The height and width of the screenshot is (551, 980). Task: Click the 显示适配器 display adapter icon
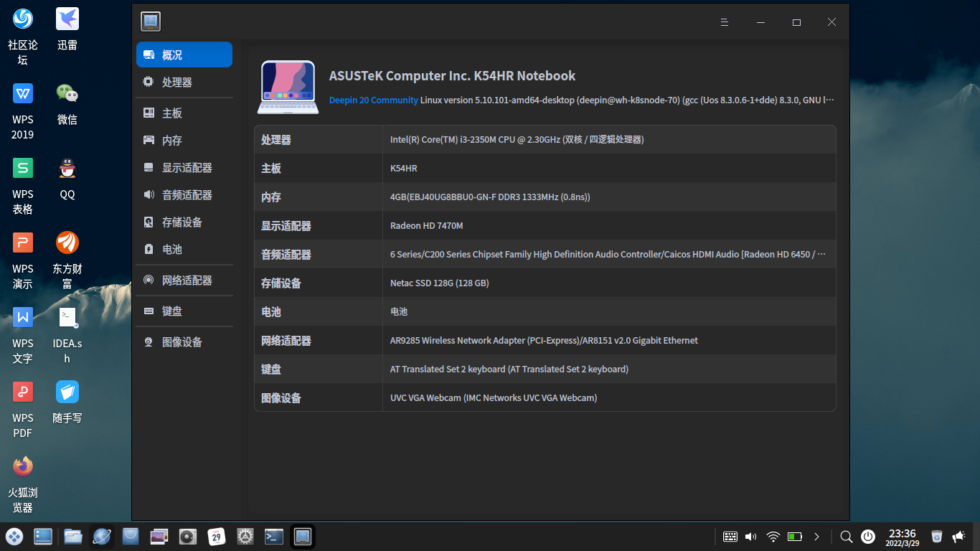[x=149, y=168]
